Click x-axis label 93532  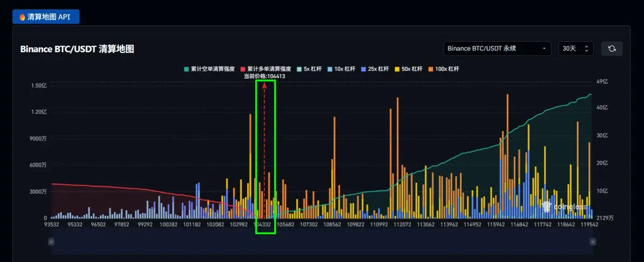(x=52, y=225)
